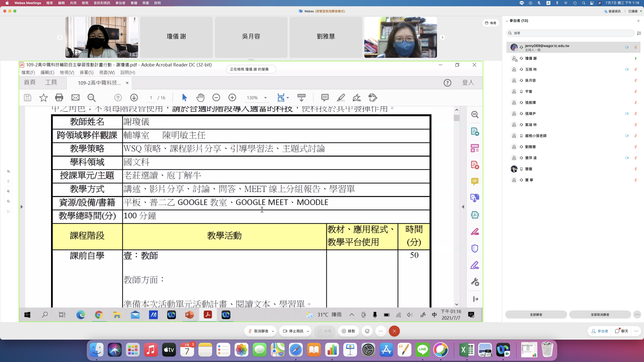The width and height of the screenshot is (644, 362).
Task: Click the 全部靜音 button
Action: point(536,314)
